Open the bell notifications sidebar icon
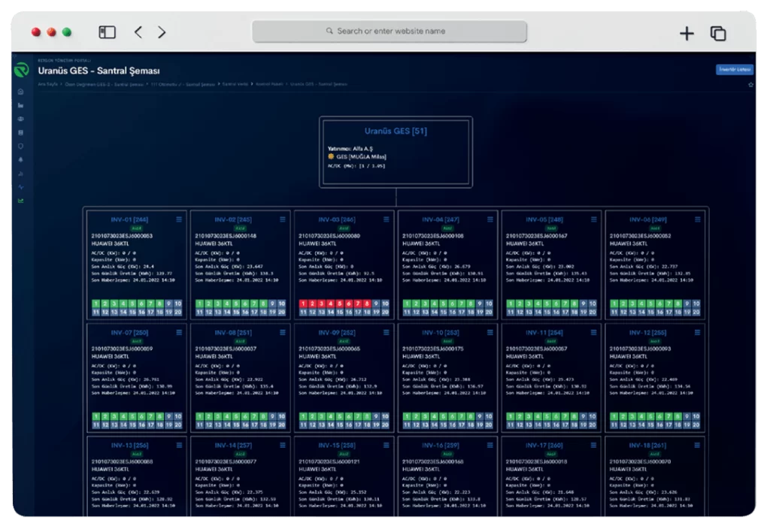Image resolution: width=770 pixels, height=532 pixels. pyautogui.click(x=20, y=160)
